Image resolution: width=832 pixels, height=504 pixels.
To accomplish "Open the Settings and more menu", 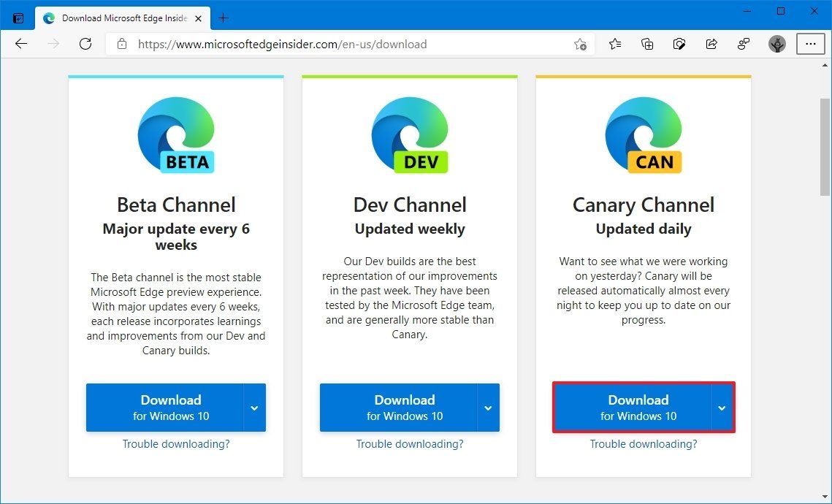I will click(x=810, y=44).
